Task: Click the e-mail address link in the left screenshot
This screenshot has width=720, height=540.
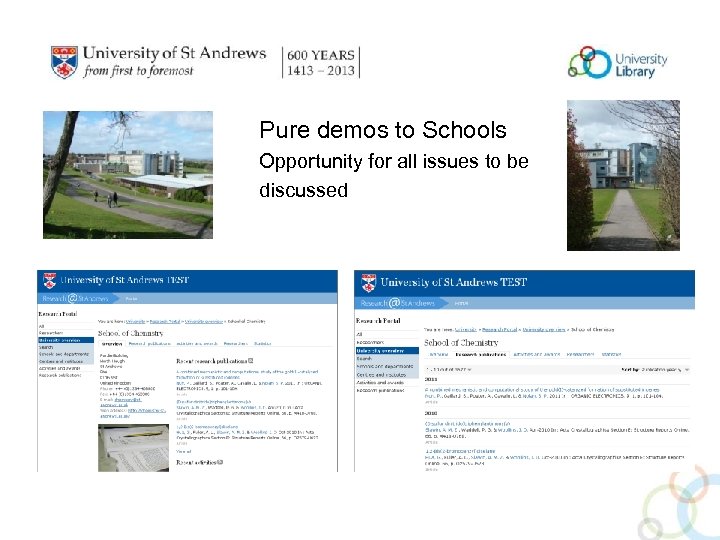Action: [x=121, y=402]
